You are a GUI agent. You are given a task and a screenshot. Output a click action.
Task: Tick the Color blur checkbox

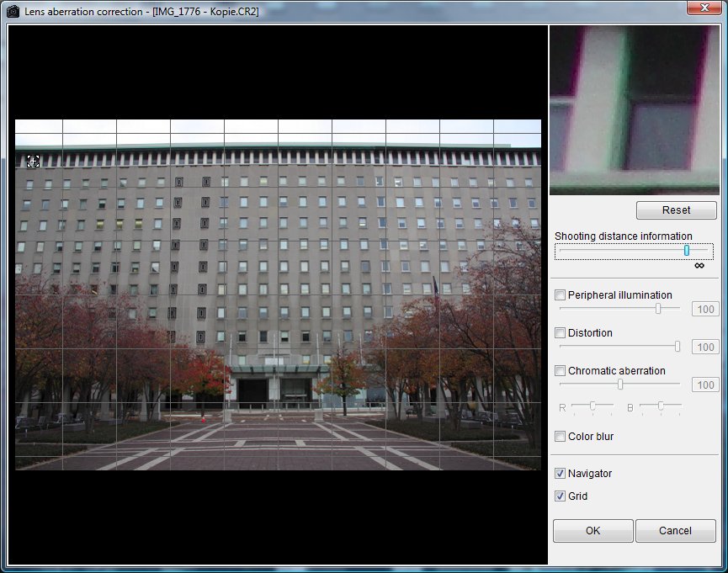tap(561, 437)
